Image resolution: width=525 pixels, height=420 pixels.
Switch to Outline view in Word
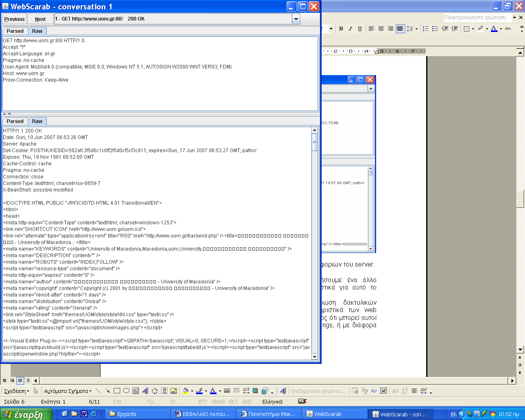[28, 381]
